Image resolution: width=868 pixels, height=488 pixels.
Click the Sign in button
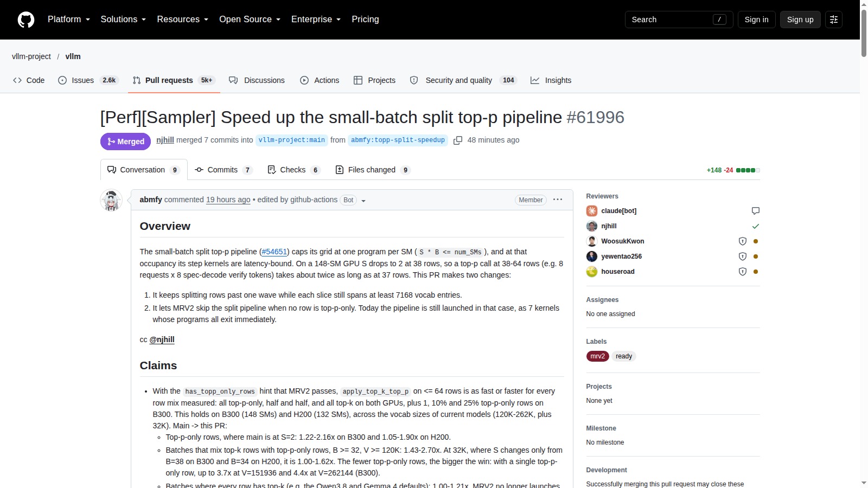coord(756,20)
